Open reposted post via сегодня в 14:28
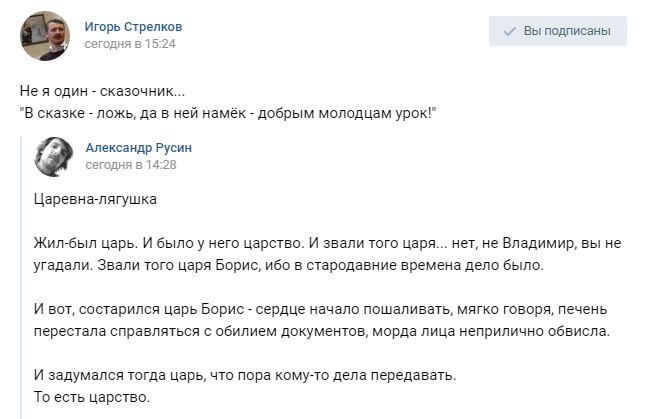 pos(131,165)
